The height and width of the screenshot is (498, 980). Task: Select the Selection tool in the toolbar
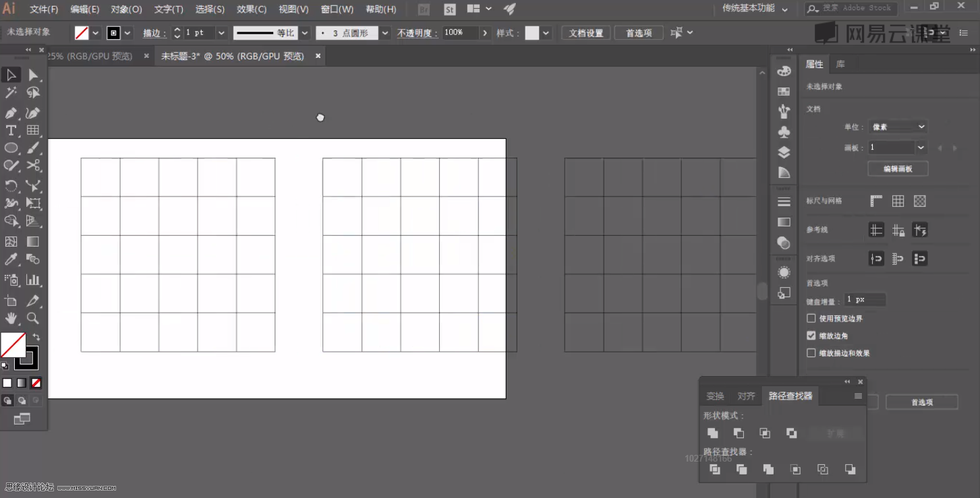point(11,74)
